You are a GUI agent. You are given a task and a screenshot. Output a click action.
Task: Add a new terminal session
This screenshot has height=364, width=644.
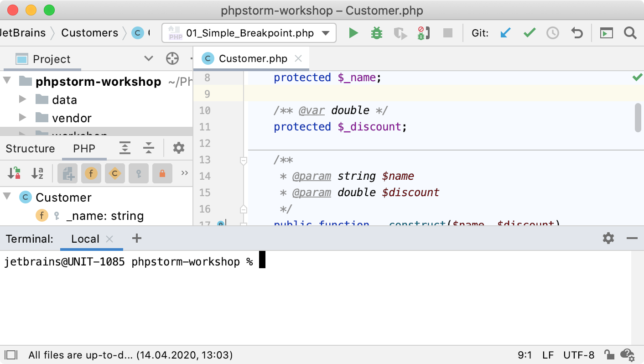point(136,239)
